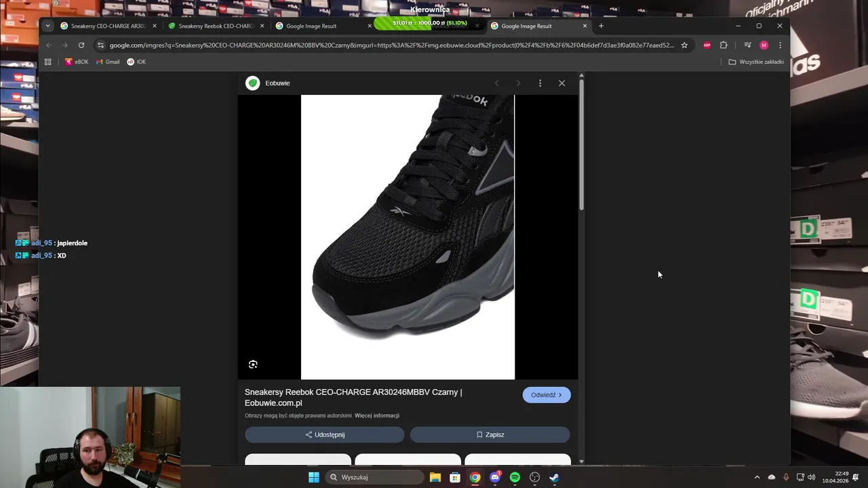Open OBS Studio from the taskbar

[534, 477]
